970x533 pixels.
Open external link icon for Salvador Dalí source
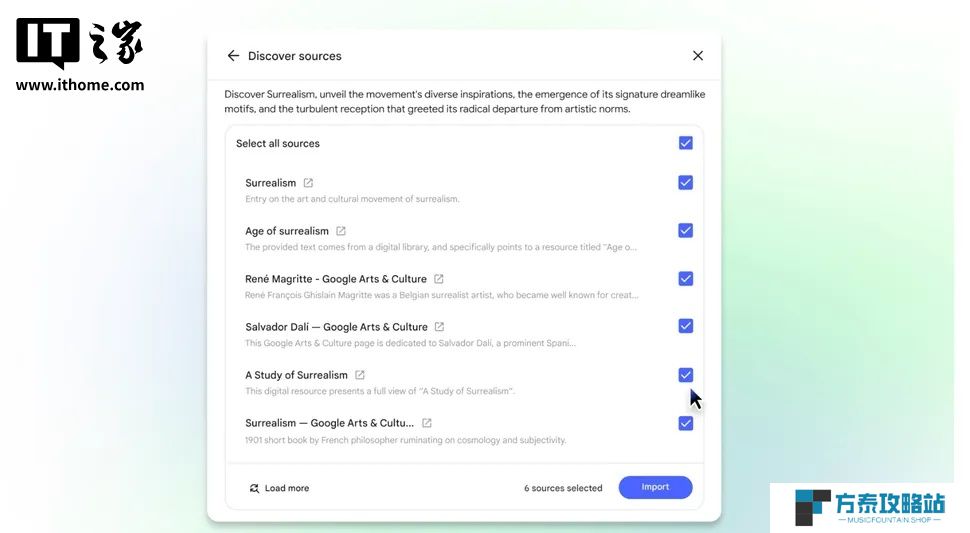point(439,326)
